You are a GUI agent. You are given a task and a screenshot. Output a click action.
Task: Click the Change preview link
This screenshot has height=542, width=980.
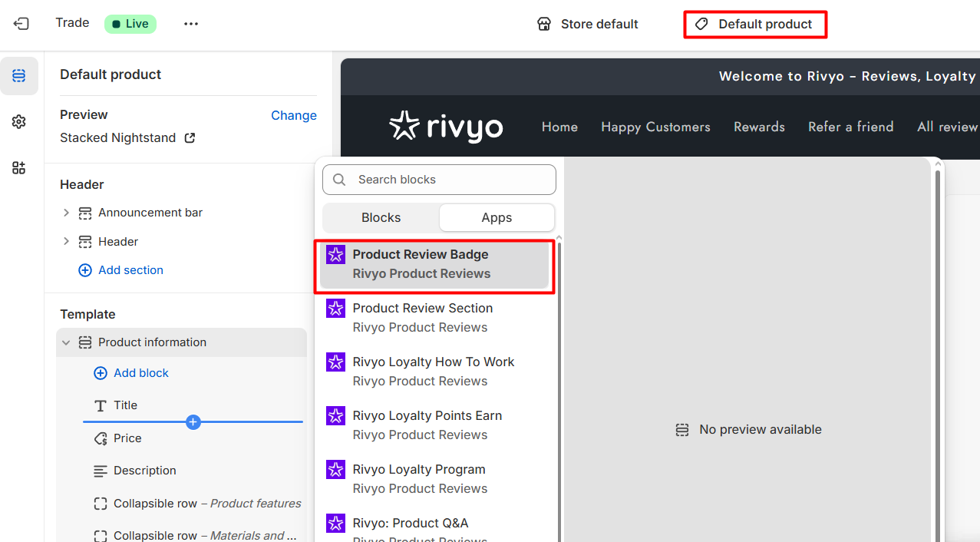[x=294, y=115]
